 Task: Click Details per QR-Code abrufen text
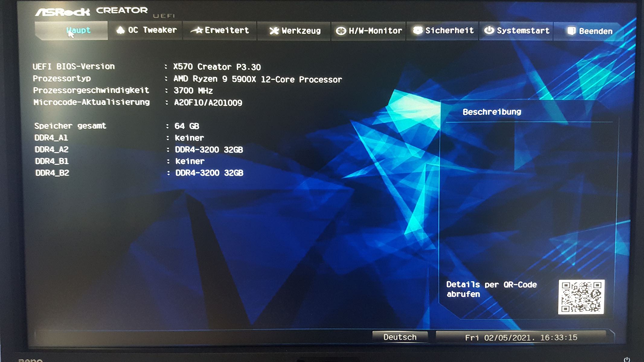pyautogui.click(x=492, y=289)
